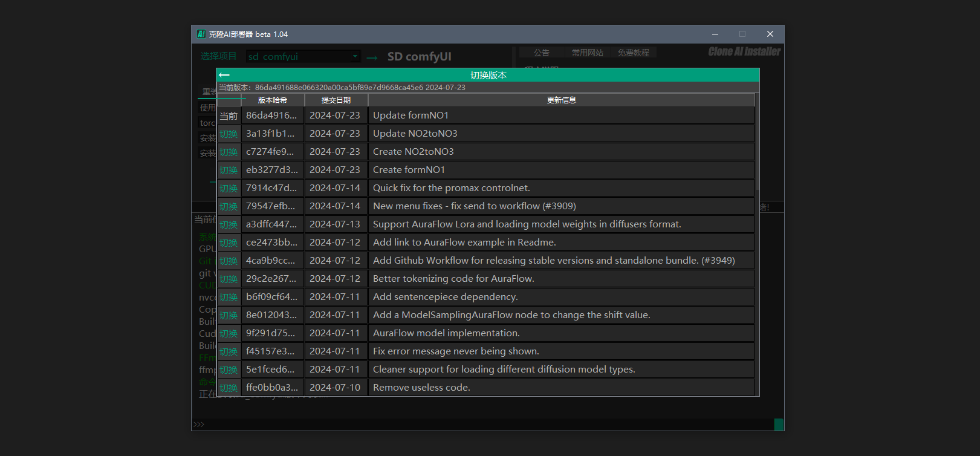980x456 pixels.
Task: Open the 公告 tab
Action: tap(542, 53)
